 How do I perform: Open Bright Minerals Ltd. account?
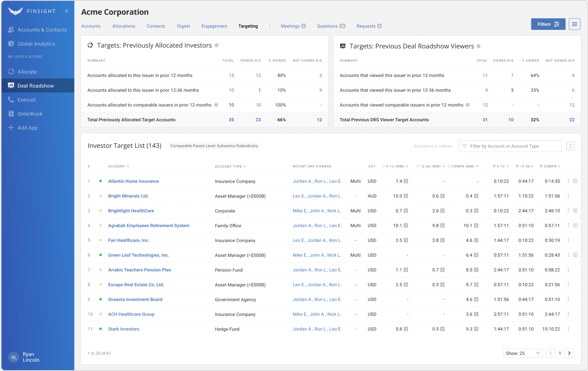point(128,196)
